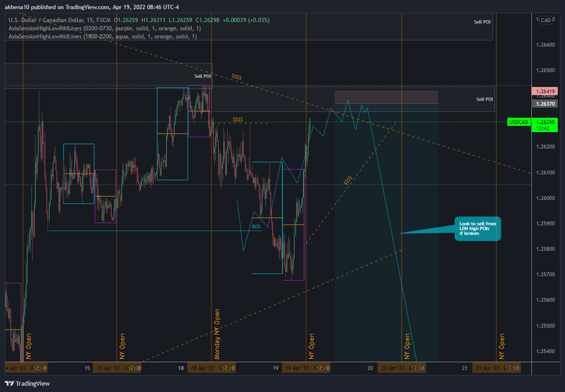Image resolution: width=565 pixels, height=392 pixels.
Task: Click the 18 Apr '22 date tag on time axis
Action: pos(211,368)
